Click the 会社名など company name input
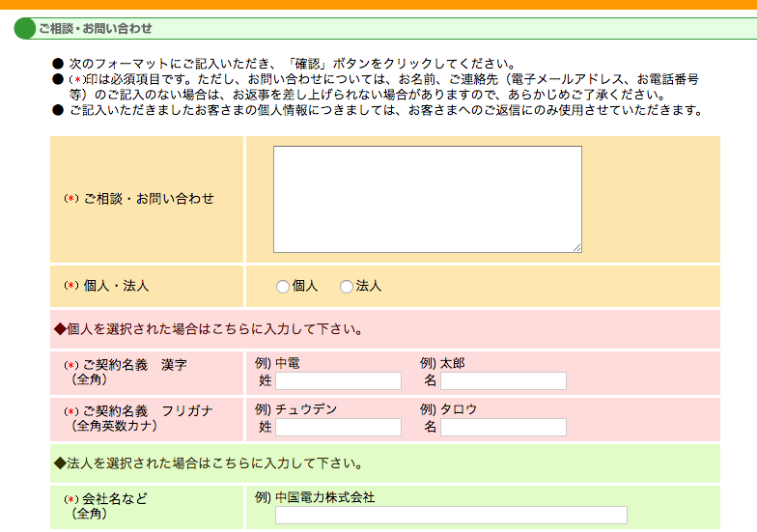Screen dimensions: 757x532 tap(451, 516)
